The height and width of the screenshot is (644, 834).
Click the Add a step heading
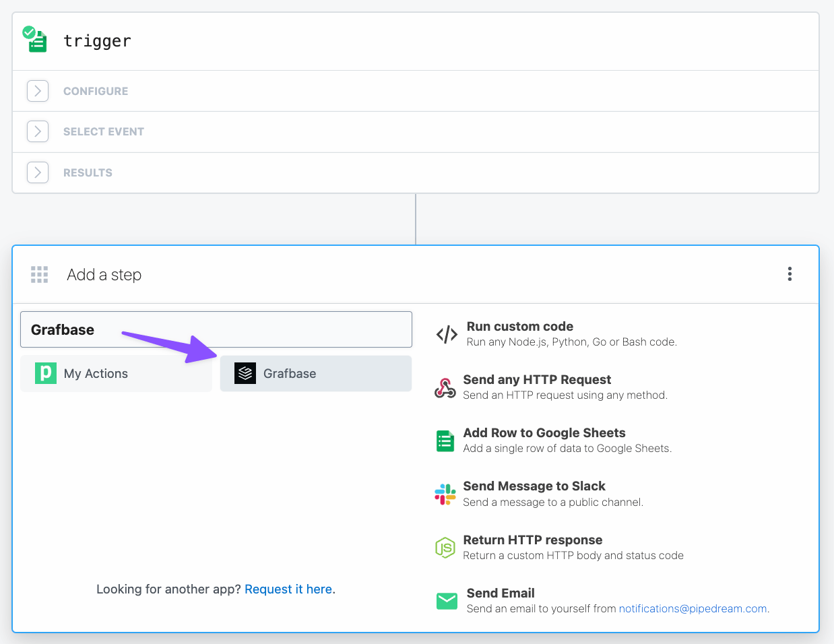(x=104, y=274)
